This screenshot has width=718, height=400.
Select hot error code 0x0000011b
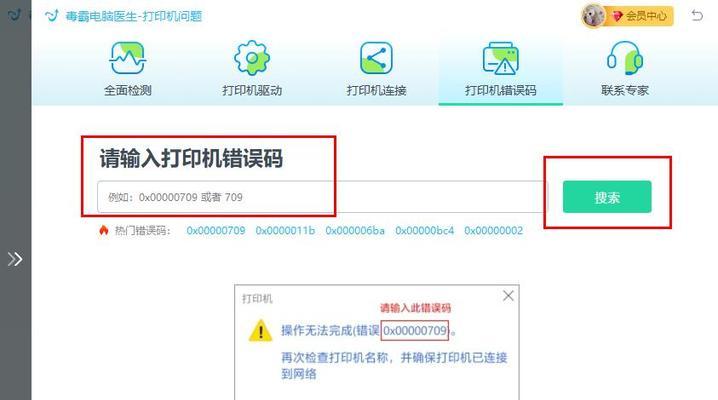pyautogui.click(x=285, y=230)
